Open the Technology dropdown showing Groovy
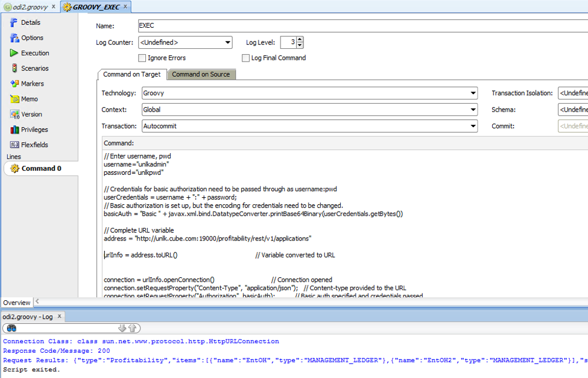The width and height of the screenshot is (588, 378). 473,93
